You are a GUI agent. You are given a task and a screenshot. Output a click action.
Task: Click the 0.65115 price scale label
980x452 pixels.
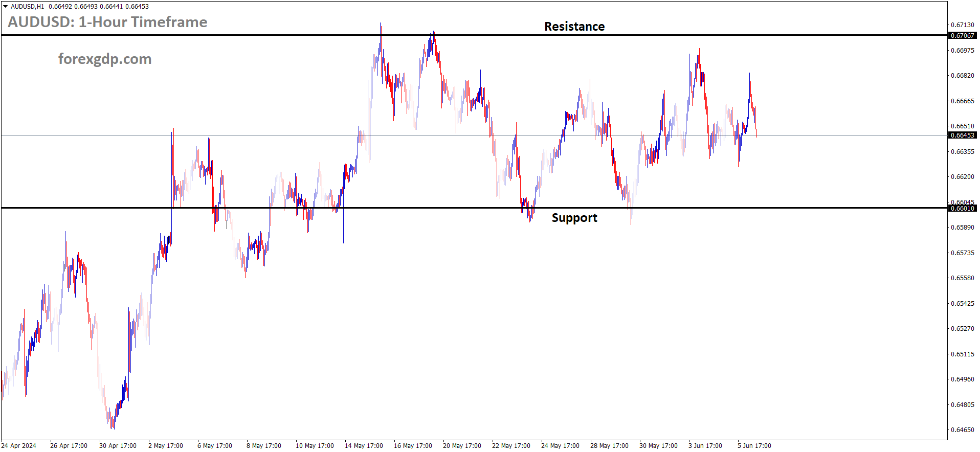click(962, 354)
